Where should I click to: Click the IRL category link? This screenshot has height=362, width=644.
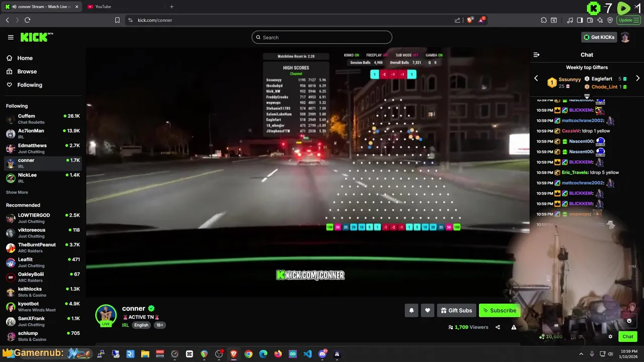point(125,325)
